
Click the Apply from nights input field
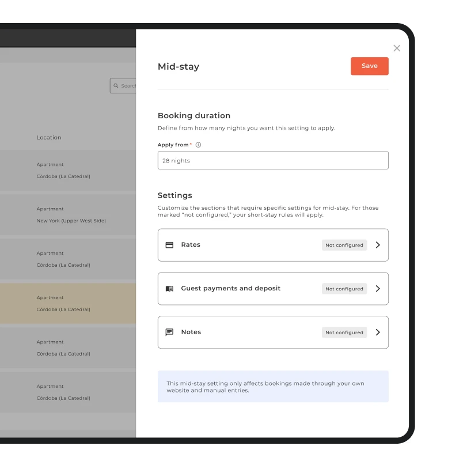pos(273,160)
